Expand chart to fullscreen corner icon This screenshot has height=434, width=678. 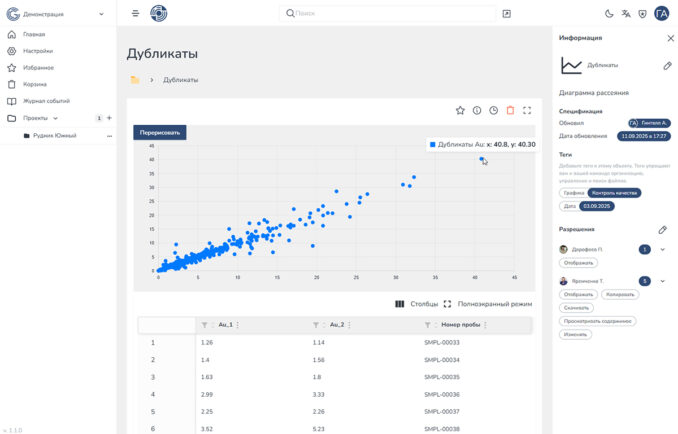tap(527, 110)
